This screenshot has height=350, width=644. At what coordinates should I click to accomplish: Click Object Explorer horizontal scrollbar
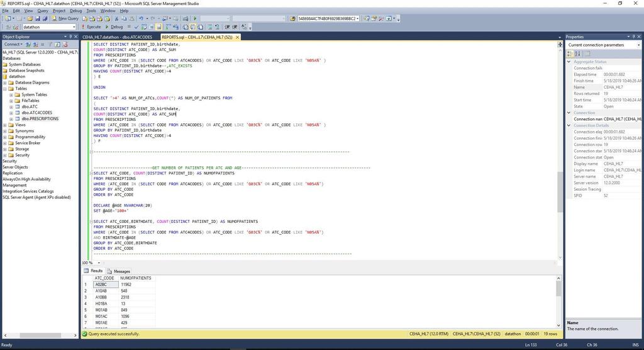(x=40, y=335)
